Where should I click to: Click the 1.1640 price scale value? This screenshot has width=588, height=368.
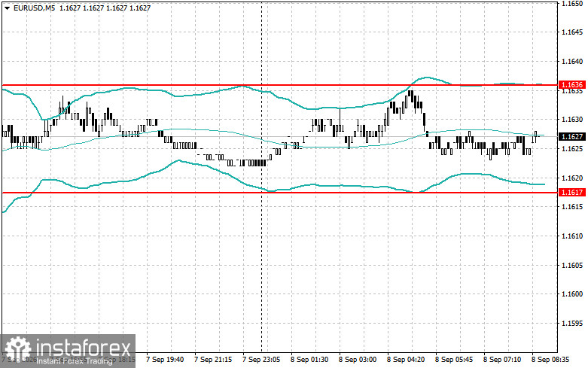coord(572,62)
